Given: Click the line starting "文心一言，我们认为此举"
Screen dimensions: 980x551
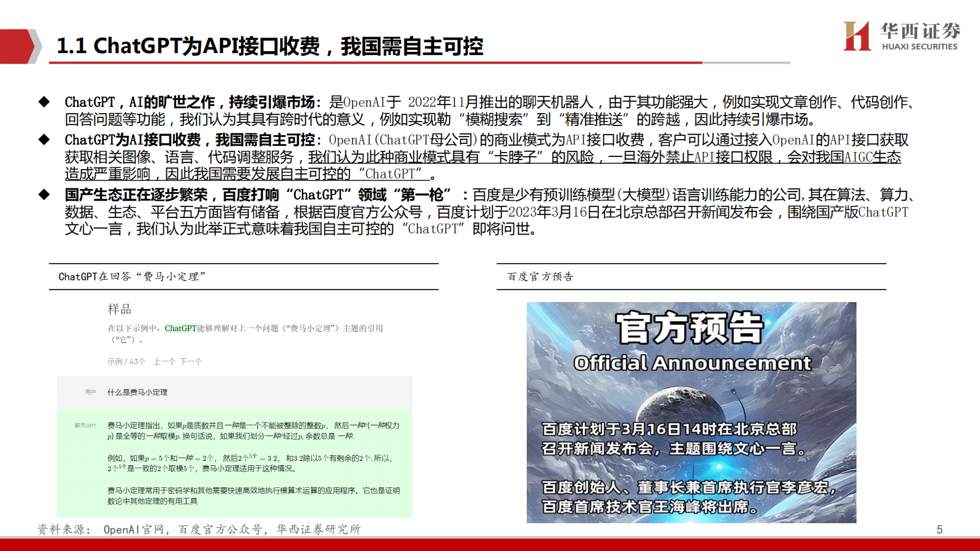Looking at the screenshot, I should click(x=300, y=229).
